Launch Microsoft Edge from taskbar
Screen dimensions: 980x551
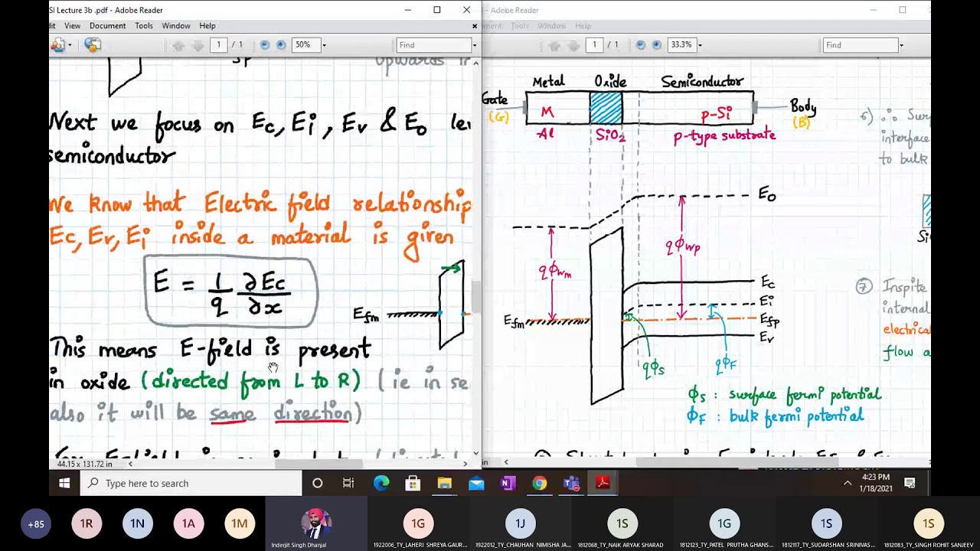(x=381, y=483)
